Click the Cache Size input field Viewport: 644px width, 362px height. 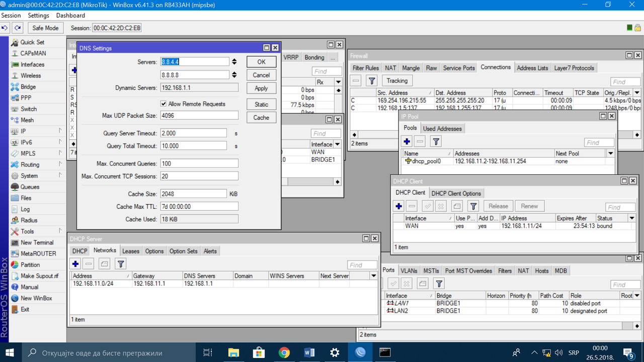(193, 194)
